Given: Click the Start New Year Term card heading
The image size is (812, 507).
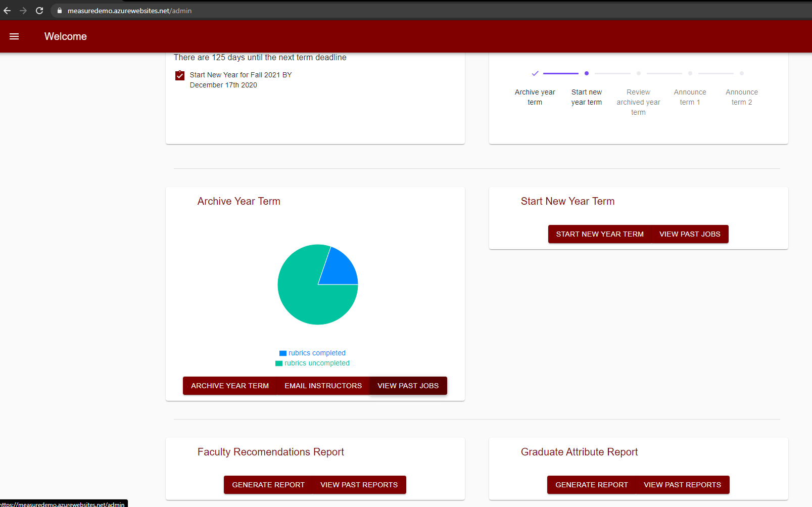Looking at the screenshot, I should [568, 201].
